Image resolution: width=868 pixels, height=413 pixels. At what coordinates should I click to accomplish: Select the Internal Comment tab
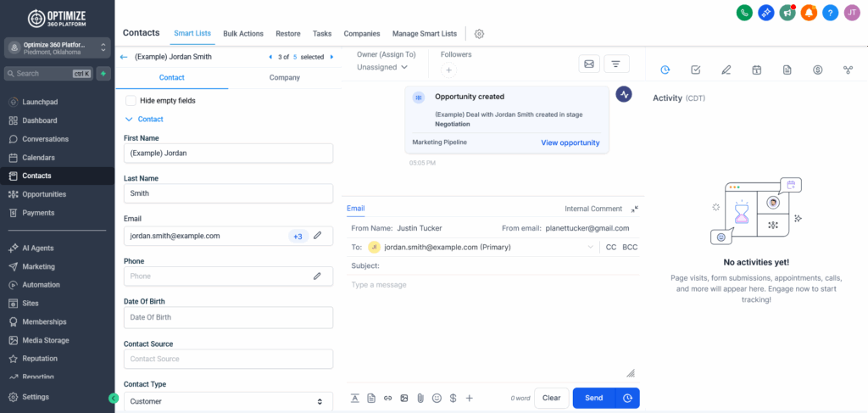(x=593, y=209)
